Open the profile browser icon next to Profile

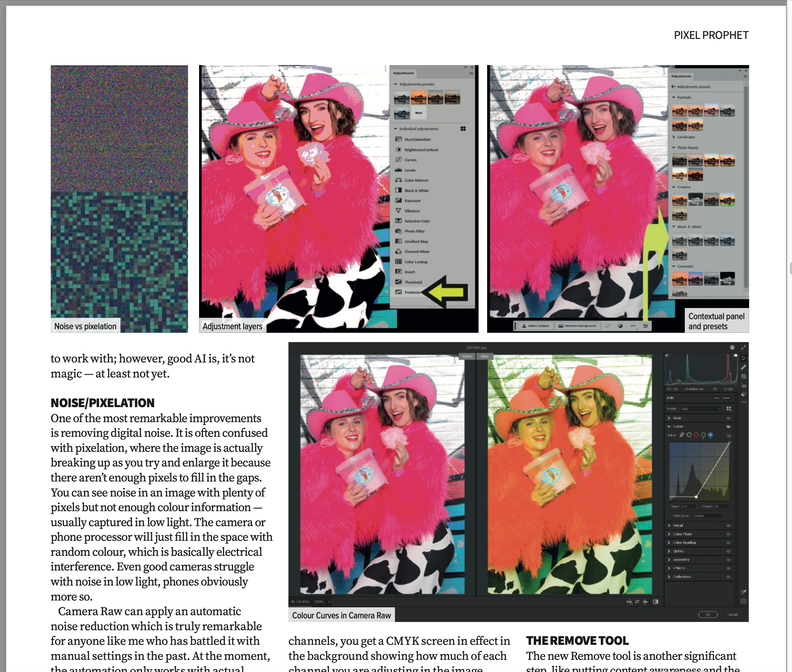point(728,409)
